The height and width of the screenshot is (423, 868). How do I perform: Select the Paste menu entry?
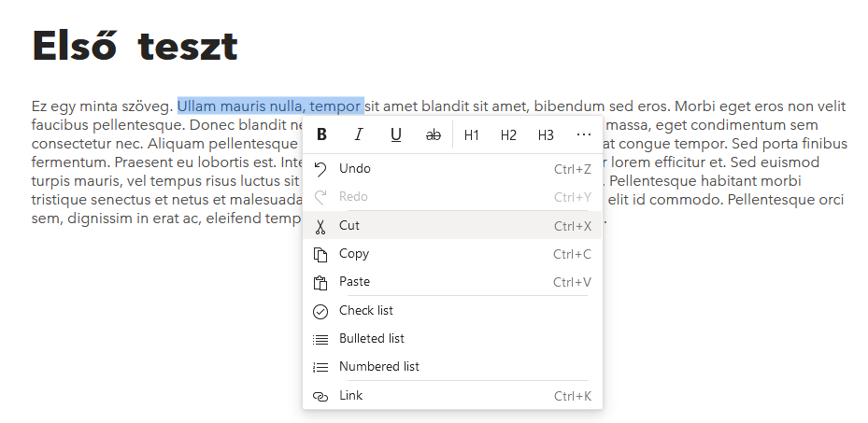tap(355, 282)
